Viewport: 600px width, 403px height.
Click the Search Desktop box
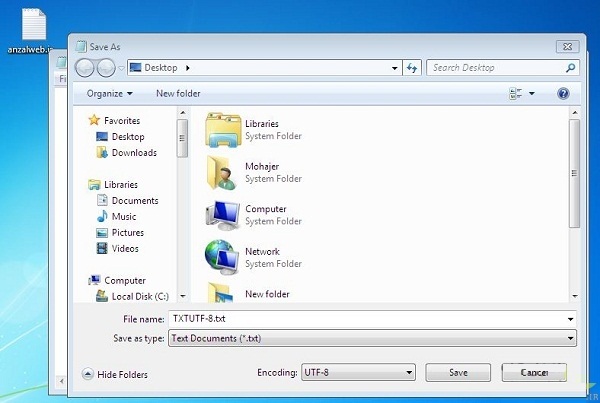click(x=496, y=68)
